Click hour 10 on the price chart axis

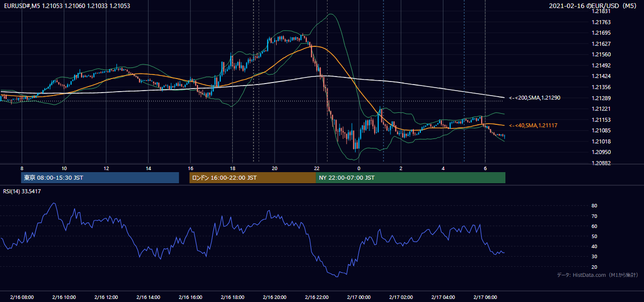[x=64, y=168]
